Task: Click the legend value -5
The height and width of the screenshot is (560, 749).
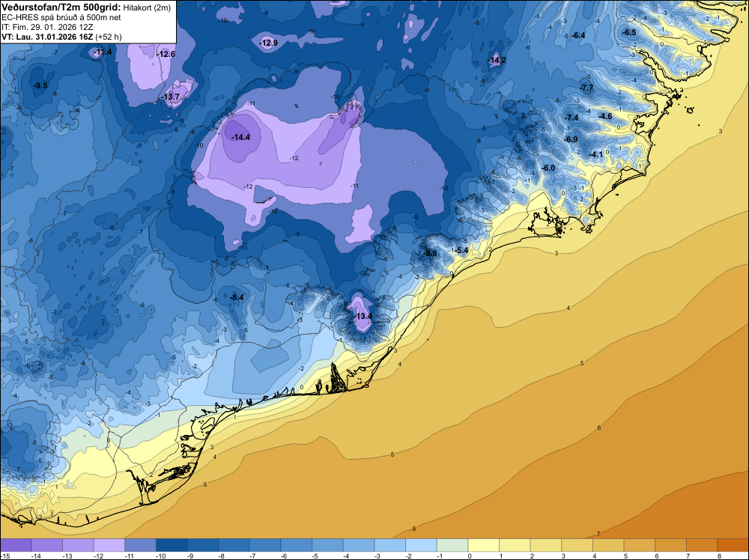Action: 315,556
